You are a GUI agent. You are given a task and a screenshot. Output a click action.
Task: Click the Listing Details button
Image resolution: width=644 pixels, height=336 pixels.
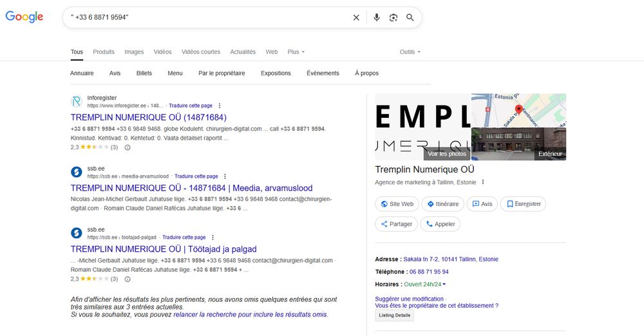click(x=394, y=315)
